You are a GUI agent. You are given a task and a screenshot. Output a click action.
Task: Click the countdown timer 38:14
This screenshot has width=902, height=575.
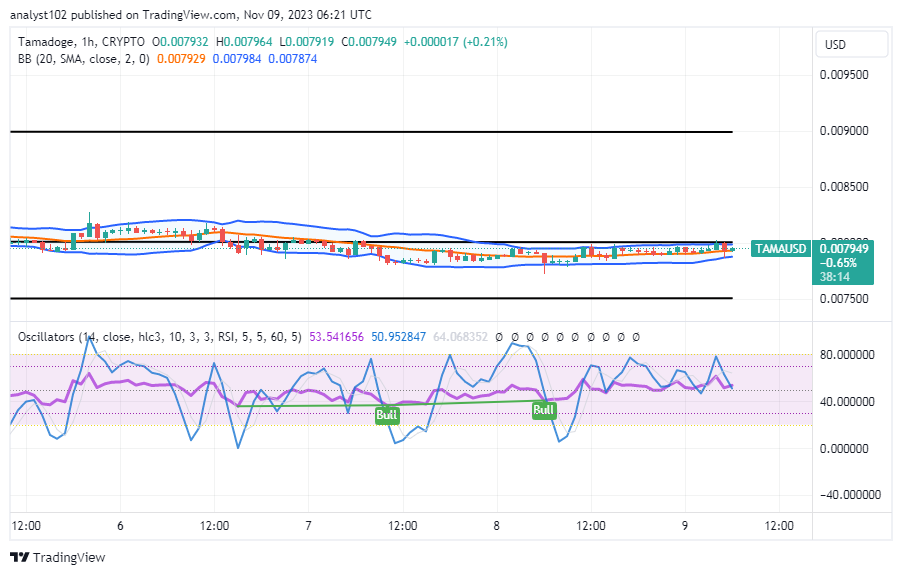(x=835, y=277)
